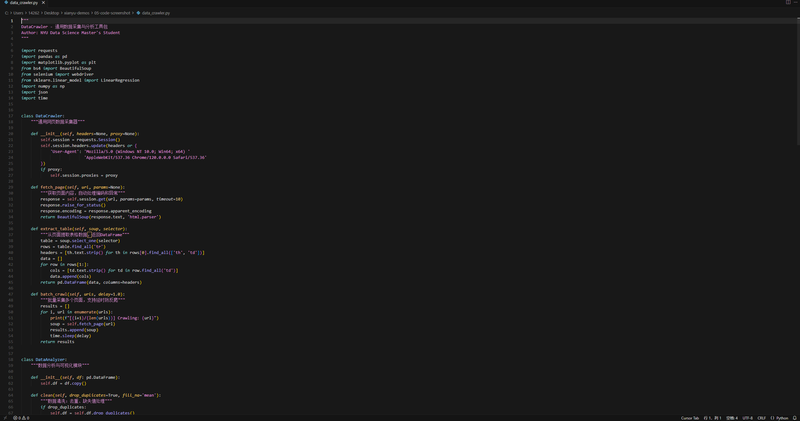Open the remote window status bar icon
The width and height of the screenshot is (800, 421).
pyautogui.click(x=4, y=418)
